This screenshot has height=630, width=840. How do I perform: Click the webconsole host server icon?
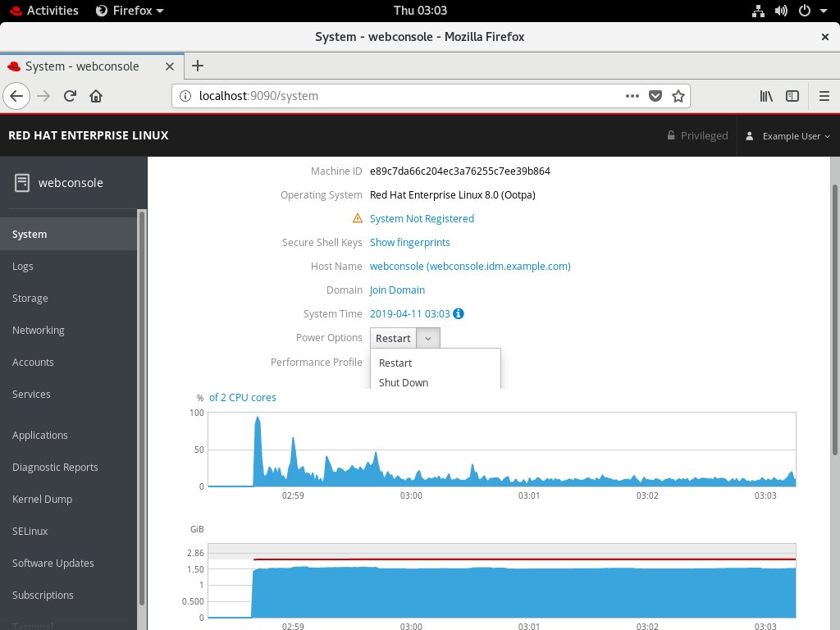[x=22, y=183]
